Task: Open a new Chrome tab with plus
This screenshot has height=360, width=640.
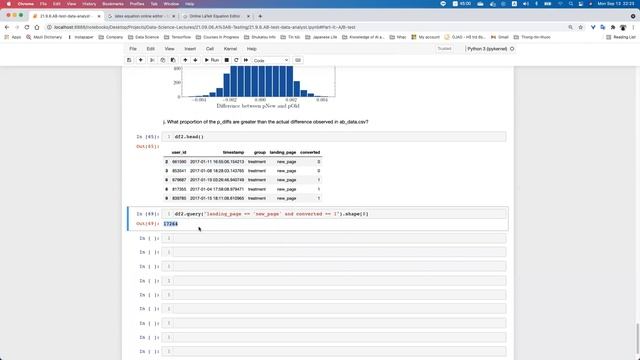Action: (260, 16)
